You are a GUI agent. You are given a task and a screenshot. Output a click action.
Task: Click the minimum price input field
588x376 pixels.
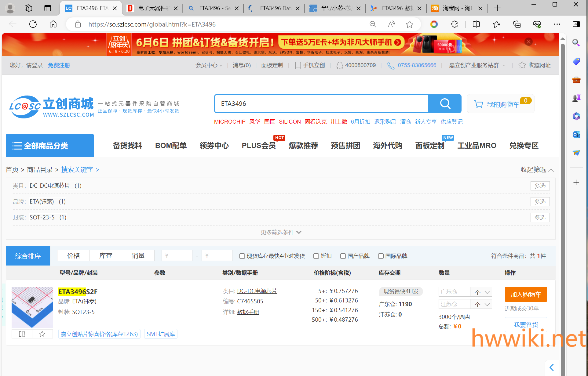point(177,256)
